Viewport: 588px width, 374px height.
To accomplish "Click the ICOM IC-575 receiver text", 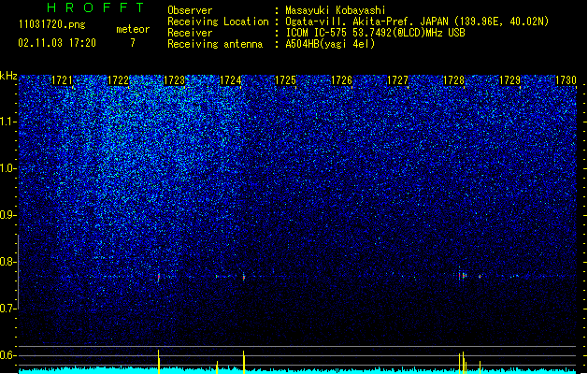I will point(375,33).
